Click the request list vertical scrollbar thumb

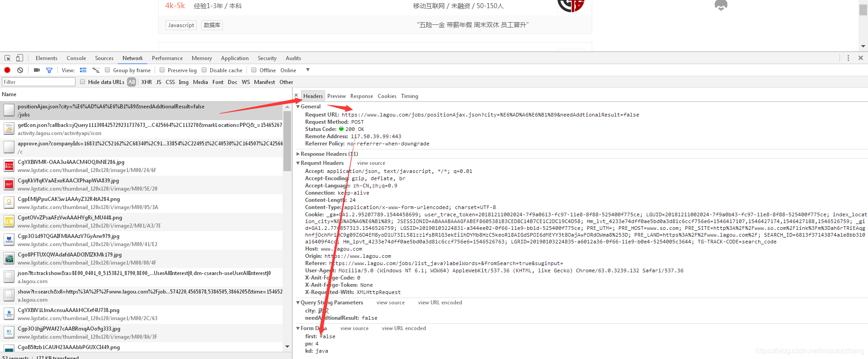pos(287,141)
